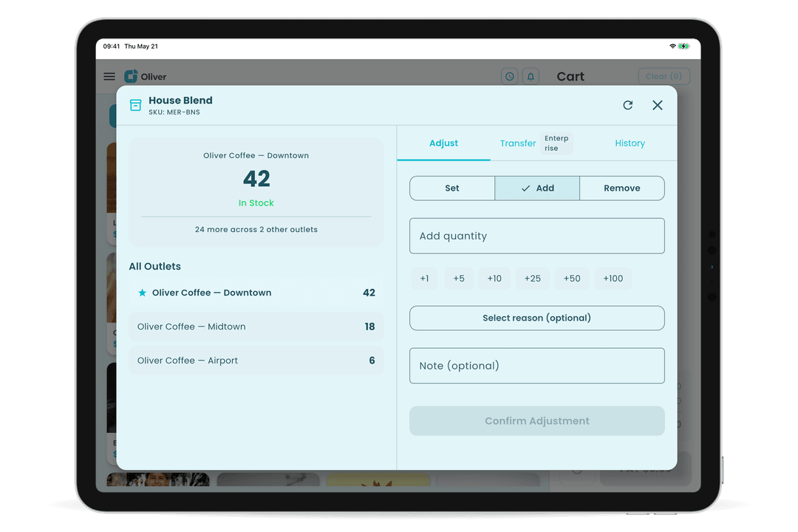Open the clock history icon in header
This screenshot has width=798, height=532.
pyautogui.click(x=509, y=76)
